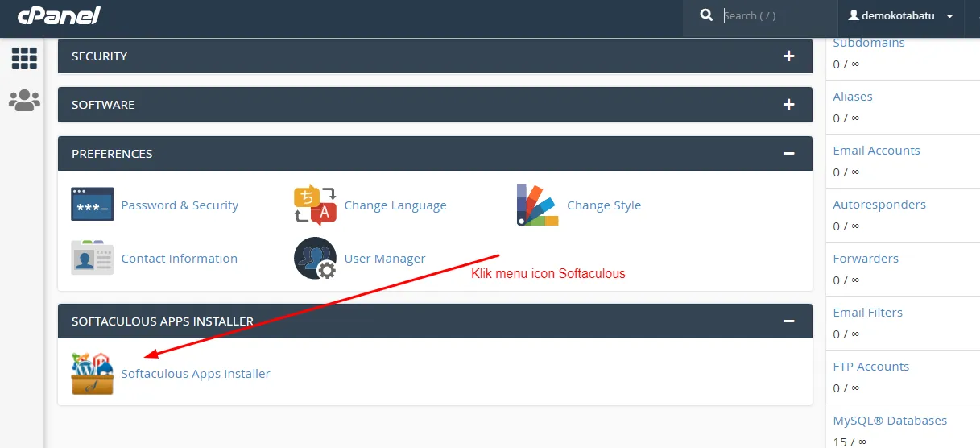Open Subdomains in the statistics sidebar
Viewport: 980px width, 448px height.
869,43
